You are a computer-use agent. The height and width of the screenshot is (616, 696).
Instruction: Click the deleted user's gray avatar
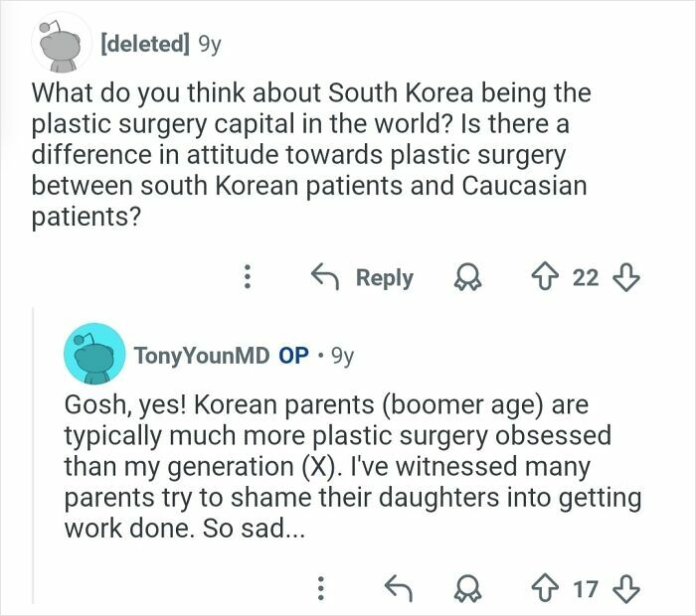click(59, 46)
